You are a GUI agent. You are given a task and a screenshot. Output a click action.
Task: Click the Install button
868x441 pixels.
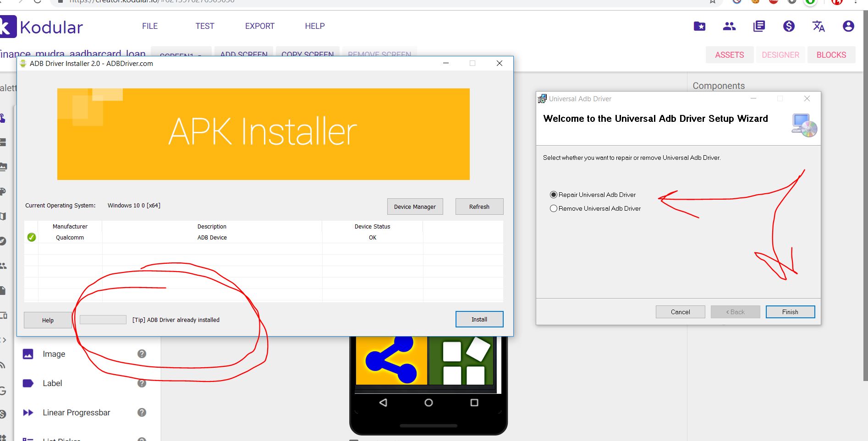click(479, 319)
